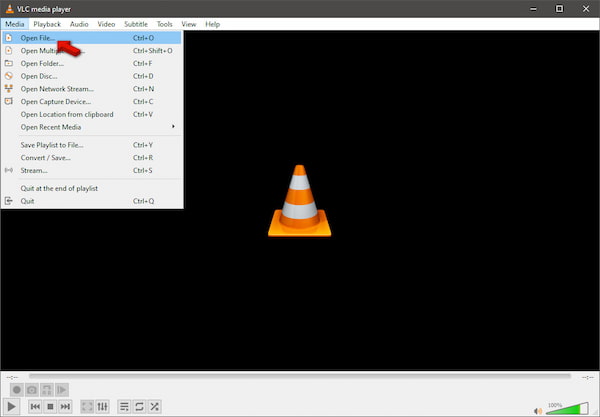Click the Play button
This screenshot has width=600, height=417.
11,406
